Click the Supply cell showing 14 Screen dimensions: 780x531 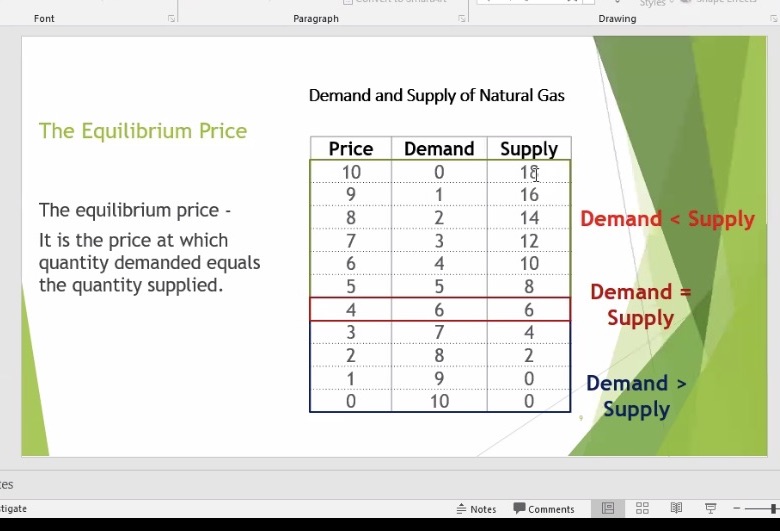tap(529, 217)
